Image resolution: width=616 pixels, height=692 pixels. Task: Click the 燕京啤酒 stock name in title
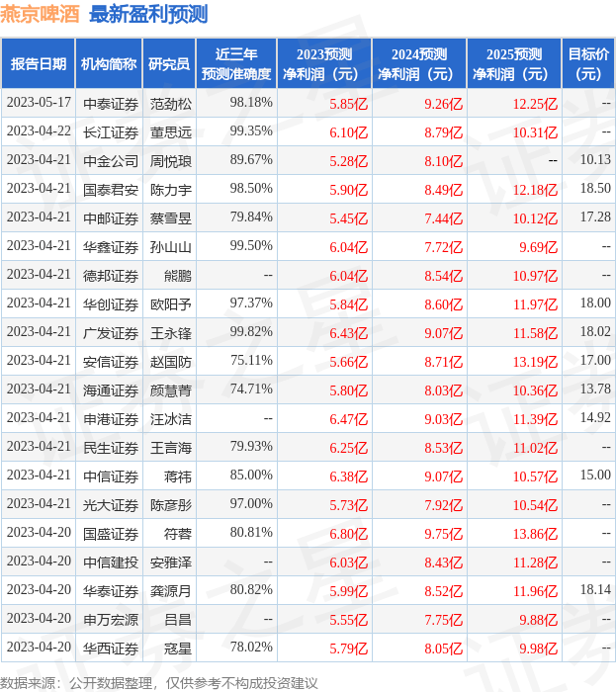tap(41, 14)
